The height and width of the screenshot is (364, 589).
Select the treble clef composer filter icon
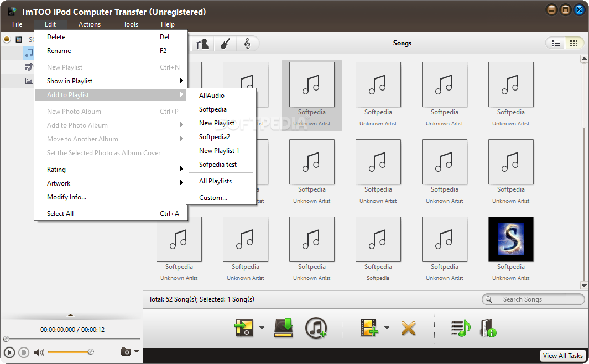click(247, 44)
